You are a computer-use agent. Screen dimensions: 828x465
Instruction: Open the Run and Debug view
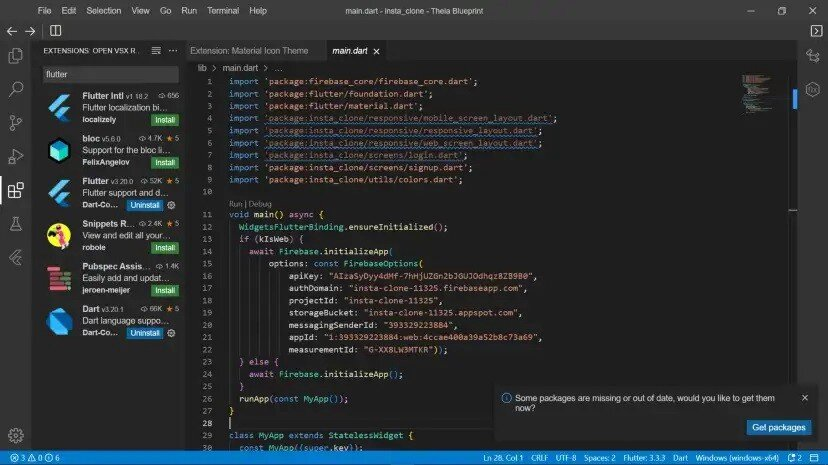click(16, 156)
